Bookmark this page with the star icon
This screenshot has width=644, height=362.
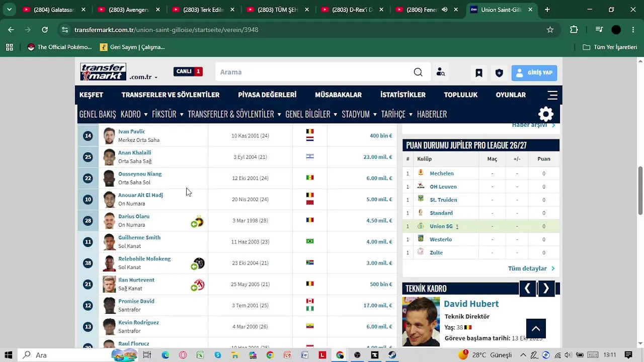click(x=550, y=30)
